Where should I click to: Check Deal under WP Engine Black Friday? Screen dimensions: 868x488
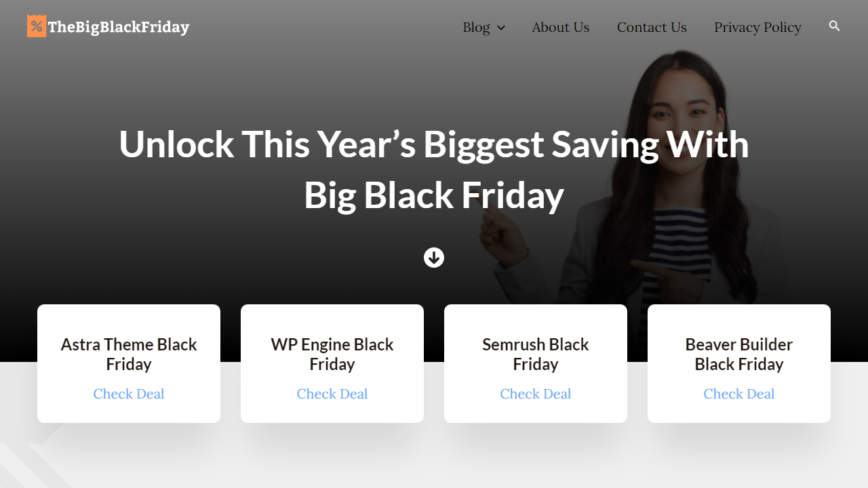(x=332, y=394)
